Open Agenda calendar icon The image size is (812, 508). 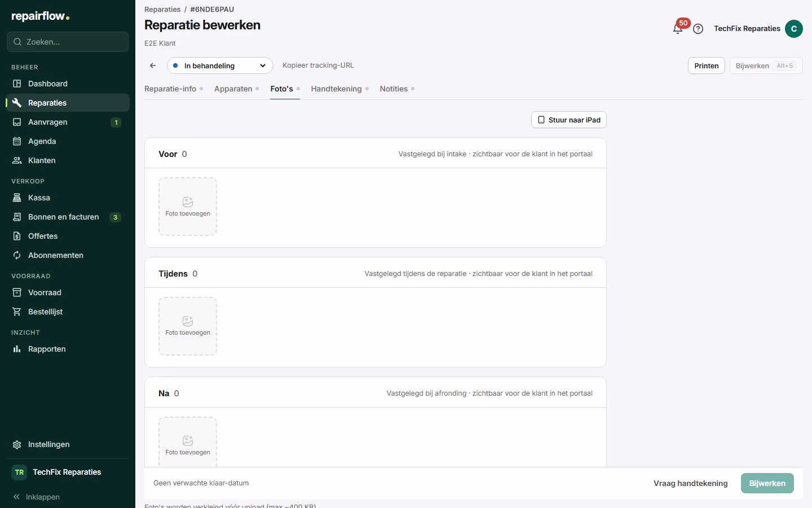[x=17, y=141]
